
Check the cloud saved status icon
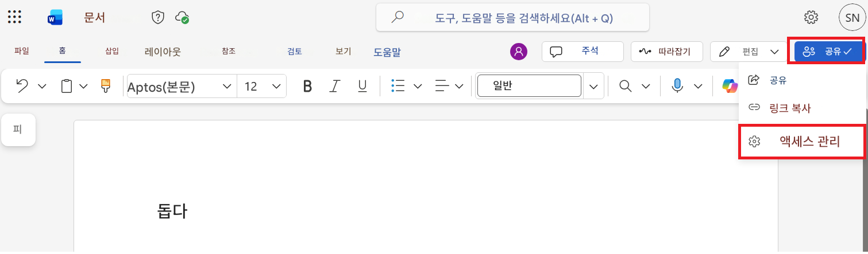coord(183,18)
